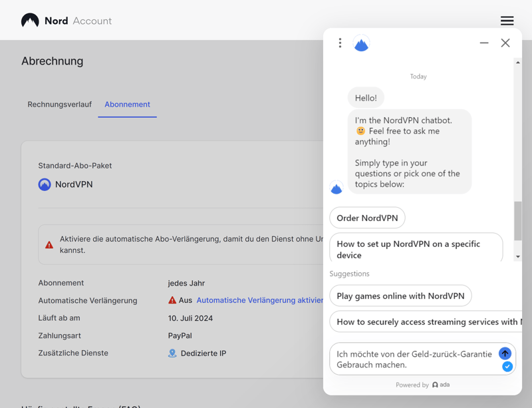Viewport: 532px width, 408px height.
Task: Choose securely access streaming services suggestion
Action: pos(426,322)
